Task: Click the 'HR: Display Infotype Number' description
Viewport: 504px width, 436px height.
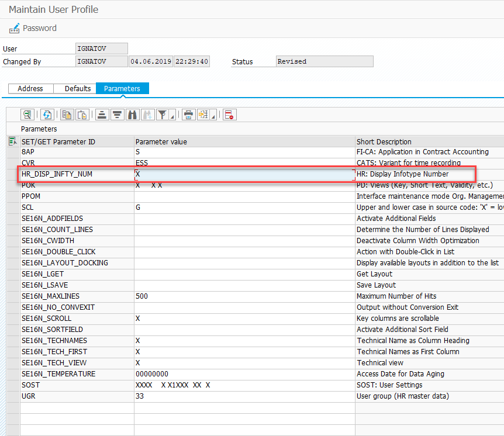Action: click(x=402, y=174)
